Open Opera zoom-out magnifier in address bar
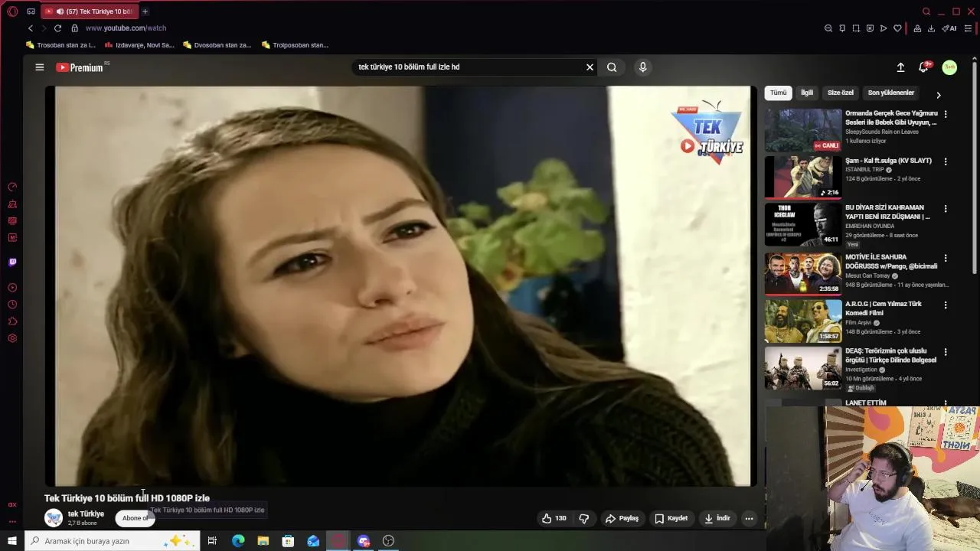The width and height of the screenshot is (980, 551). tap(828, 28)
